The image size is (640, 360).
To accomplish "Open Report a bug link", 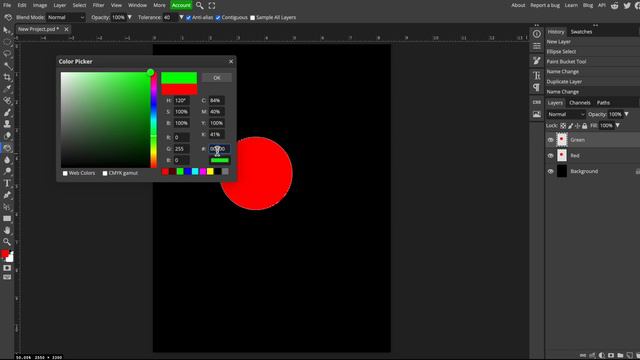I will [545, 5].
